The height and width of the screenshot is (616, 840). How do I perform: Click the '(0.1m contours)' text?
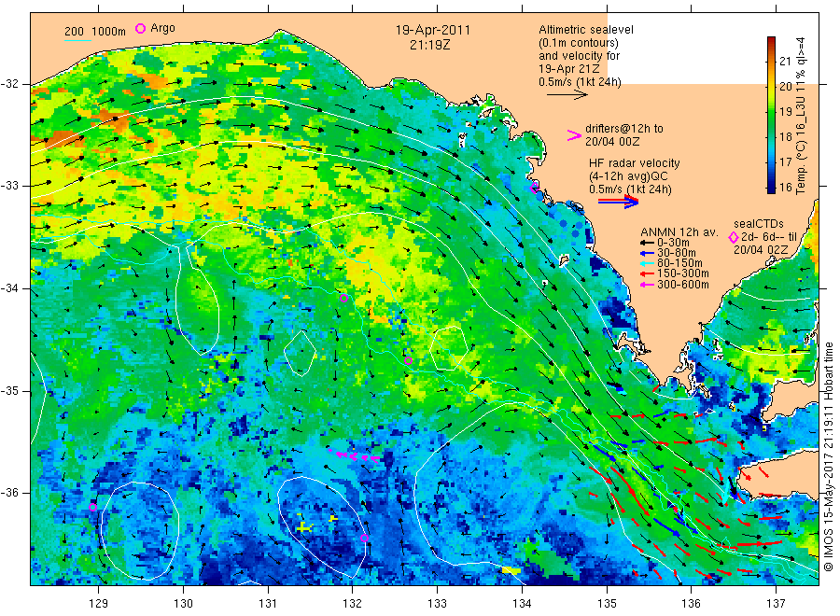pos(579,43)
